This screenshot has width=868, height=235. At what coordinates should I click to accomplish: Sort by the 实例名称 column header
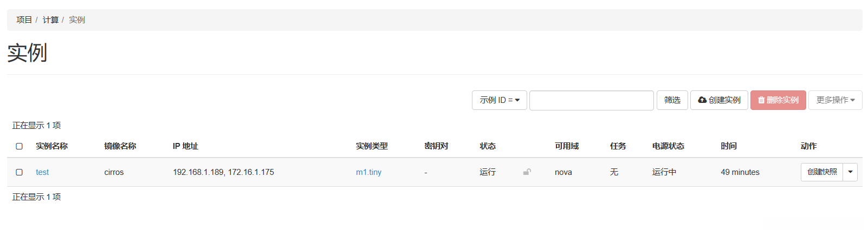pyautogui.click(x=51, y=146)
